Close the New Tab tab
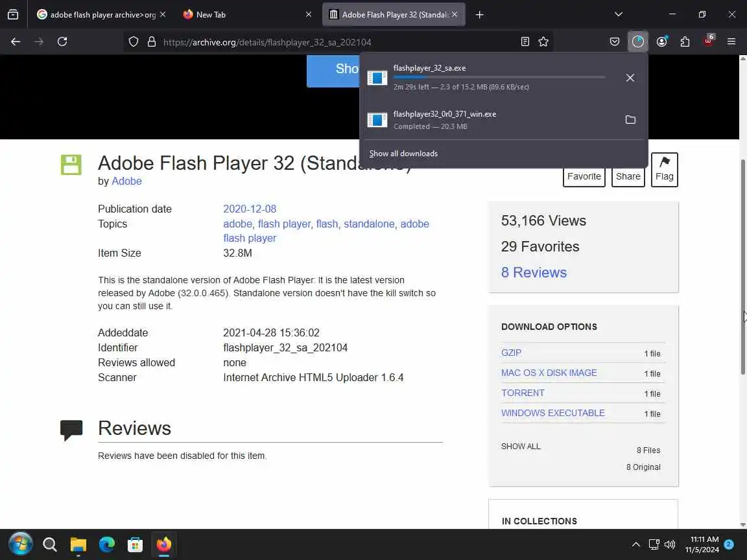747x560 pixels. coord(309,15)
